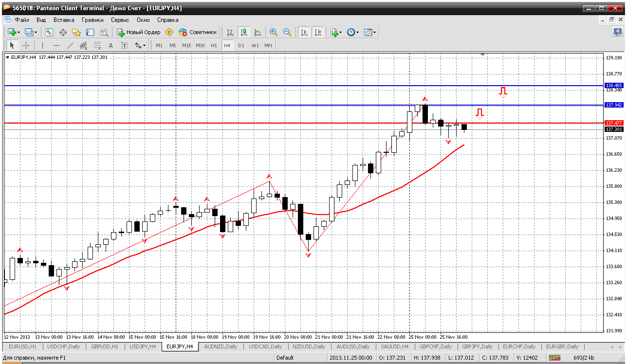Set timeframe to M30
The width and height of the screenshot is (627, 364).
(x=200, y=45)
